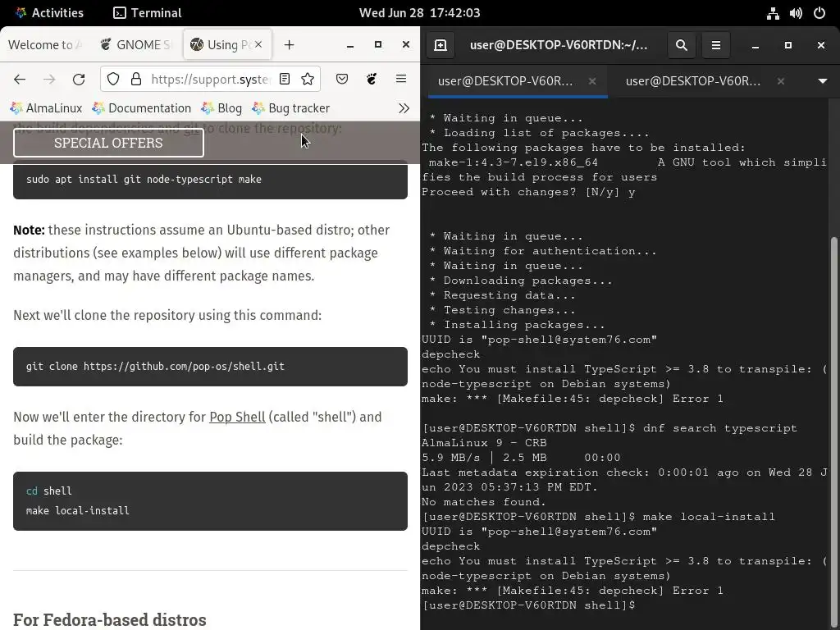Image resolution: width=840 pixels, height=630 pixels.
Task: Show site security padlock info
Action: 136,80
